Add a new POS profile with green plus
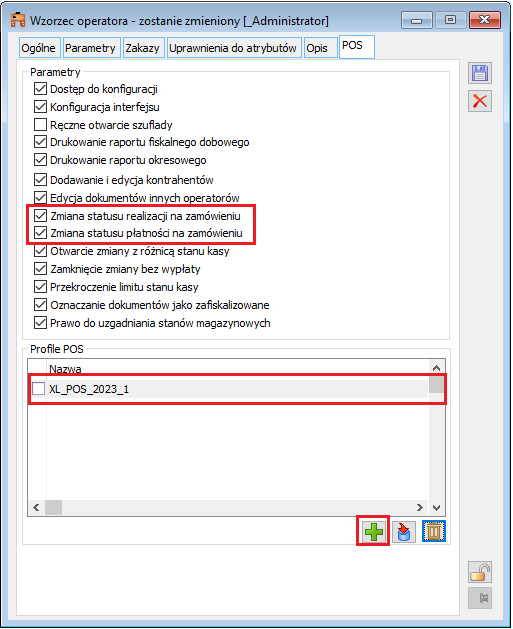This screenshot has width=513, height=629. point(373,532)
